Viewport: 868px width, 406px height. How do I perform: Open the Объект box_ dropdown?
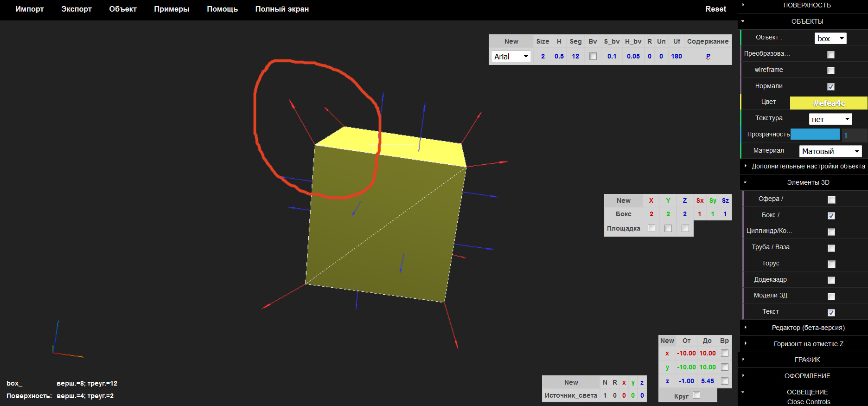[830, 39]
